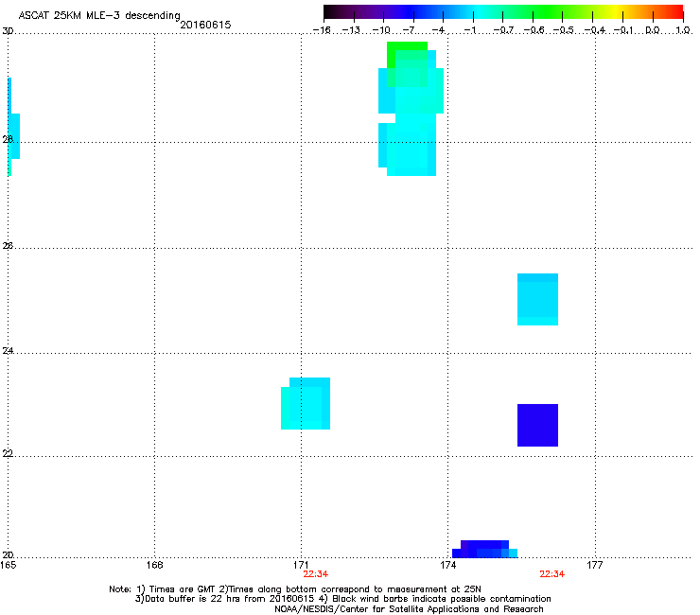Click the color bar label -1
The width and height of the screenshot is (700, 615).
(x=469, y=30)
